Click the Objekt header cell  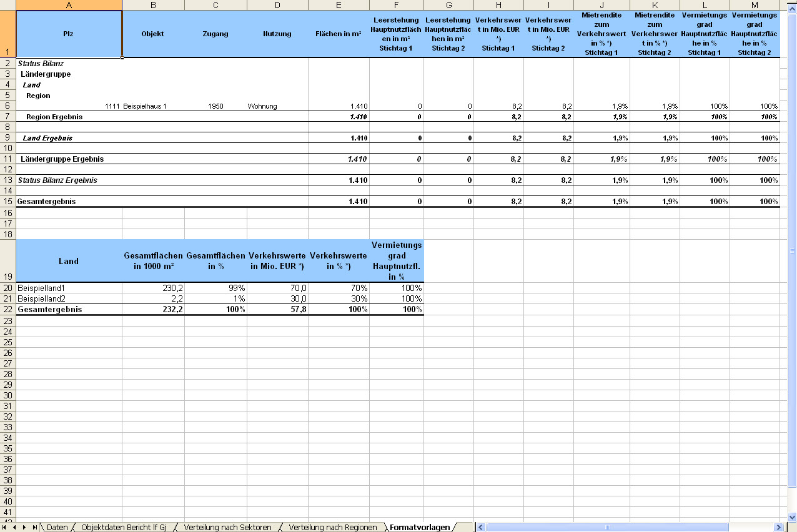pyautogui.click(x=153, y=34)
